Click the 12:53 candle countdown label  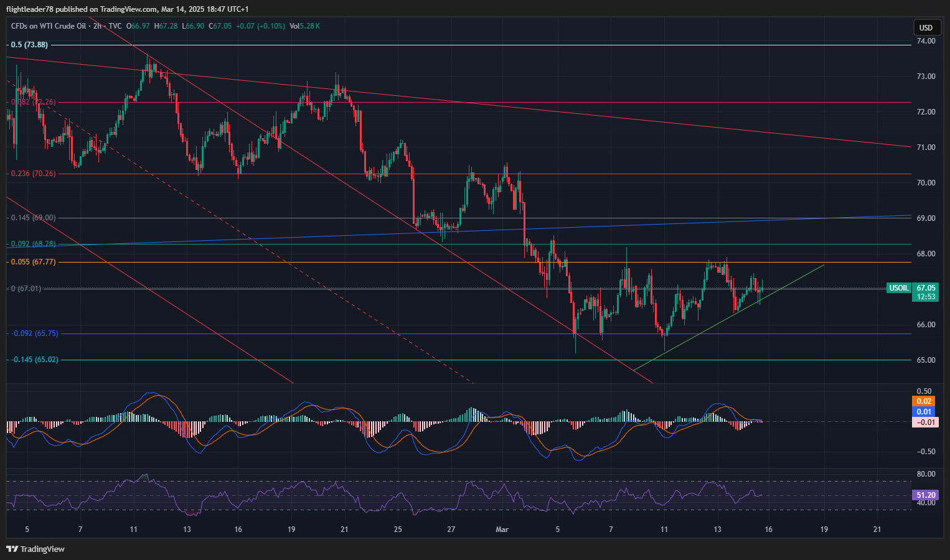926,297
